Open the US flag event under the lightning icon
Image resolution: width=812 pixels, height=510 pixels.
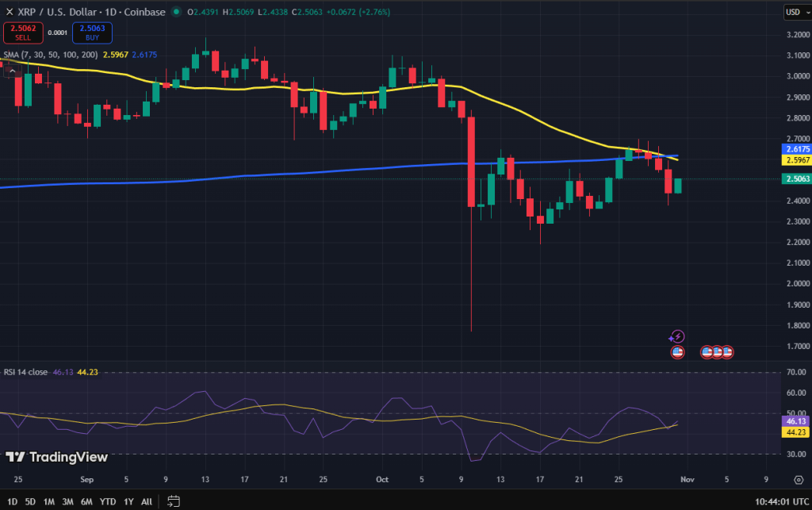[x=677, y=353]
